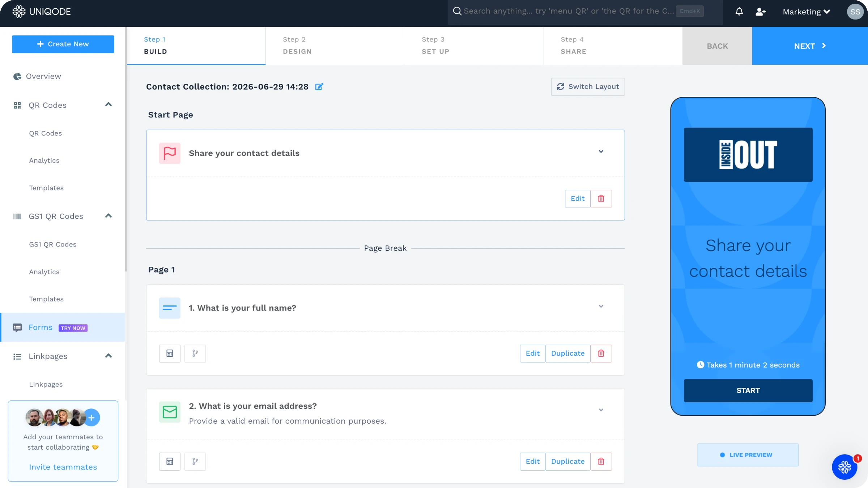Open Templates under QR Codes
Image resolution: width=868 pixels, height=488 pixels.
click(46, 188)
